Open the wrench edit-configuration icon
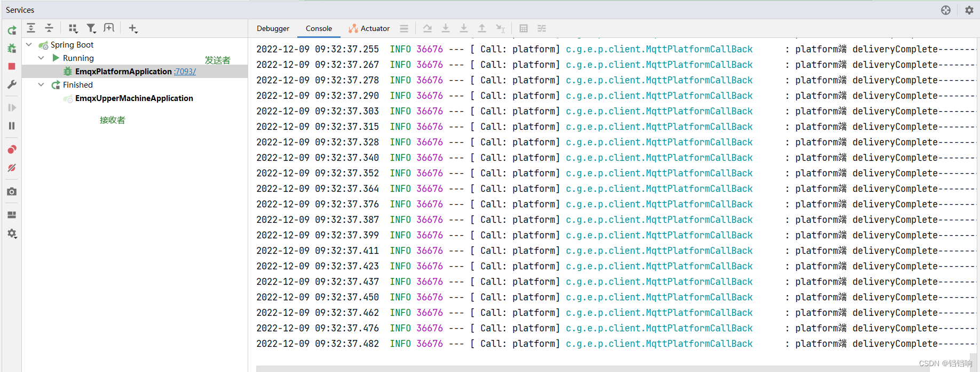 (x=12, y=84)
